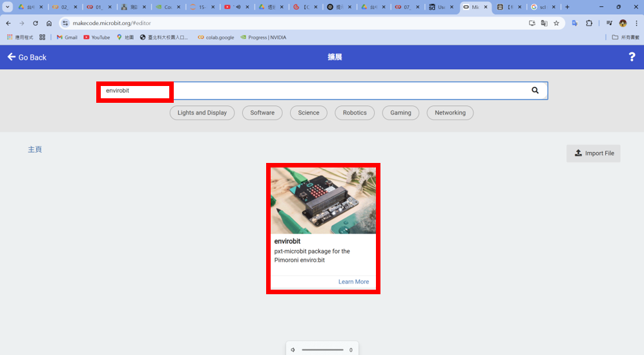Open the YouTube bookmark
644x355 pixels.
[x=96, y=38]
